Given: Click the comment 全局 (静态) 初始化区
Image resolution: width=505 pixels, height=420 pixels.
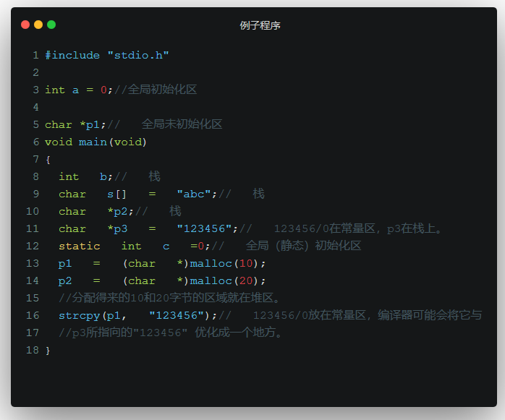Looking at the screenshot, I should pyautogui.click(x=303, y=246).
